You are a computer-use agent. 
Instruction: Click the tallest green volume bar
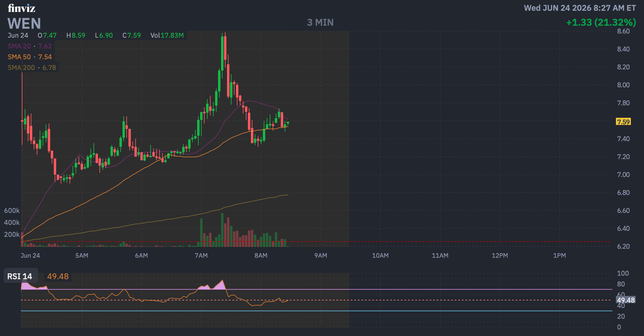coord(222,230)
